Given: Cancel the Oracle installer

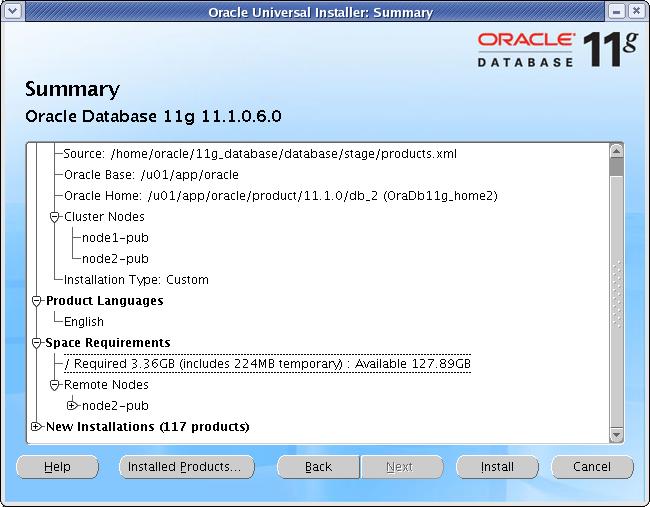Looking at the screenshot, I should pos(592,467).
